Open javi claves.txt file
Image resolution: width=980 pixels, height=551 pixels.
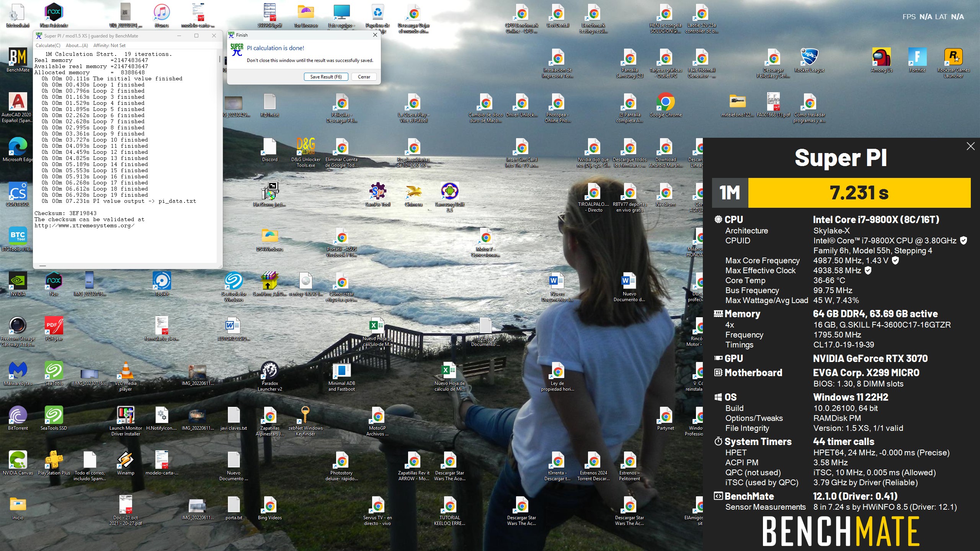pyautogui.click(x=234, y=418)
